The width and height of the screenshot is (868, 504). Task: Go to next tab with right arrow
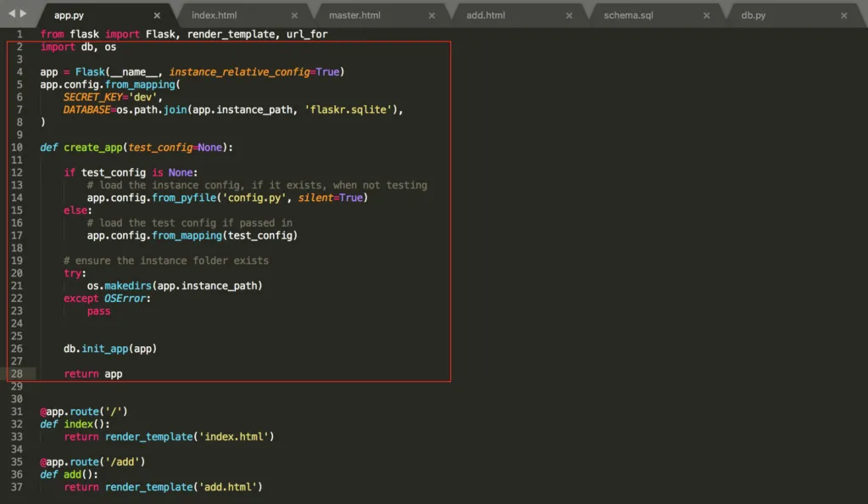coord(23,14)
